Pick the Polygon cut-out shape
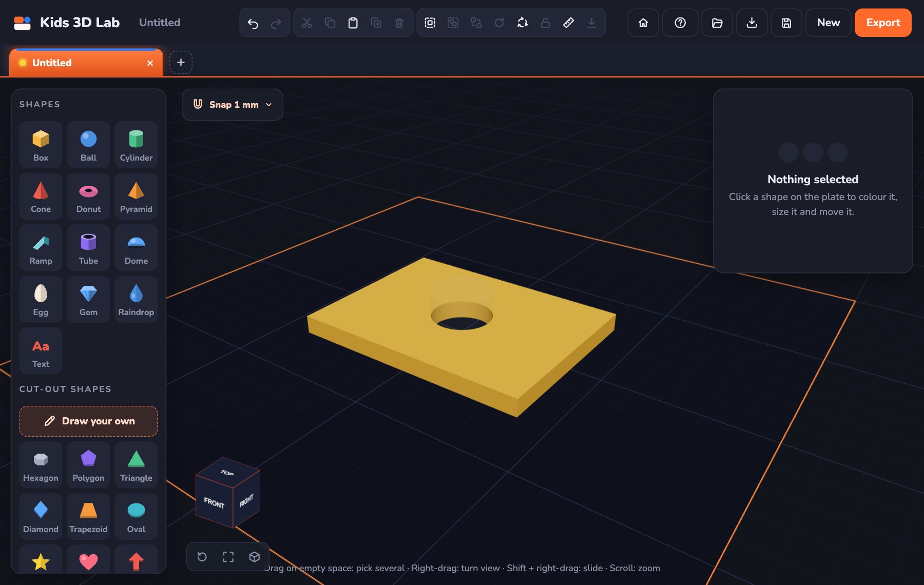The width and height of the screenshot is (924, 585). point(88,465)
